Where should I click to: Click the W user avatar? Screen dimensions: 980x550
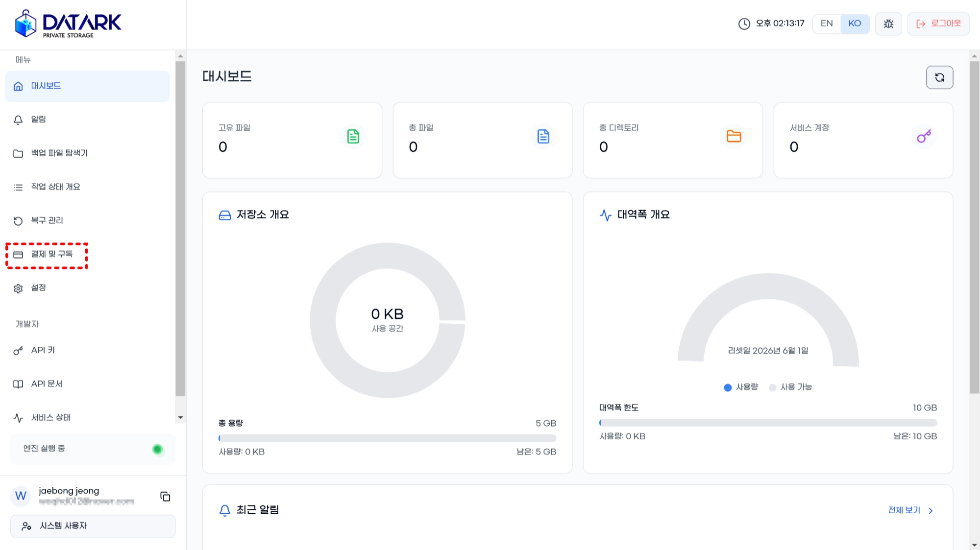point(21,496)
